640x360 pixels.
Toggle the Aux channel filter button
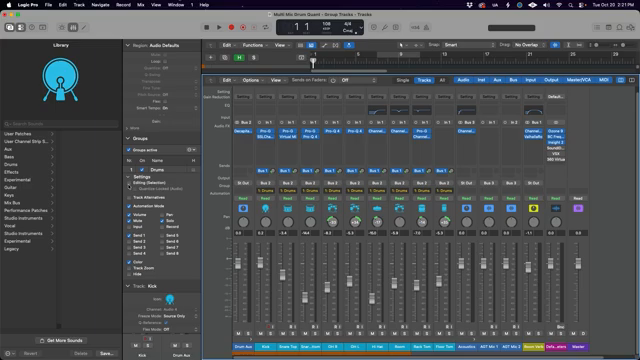(x=497, y=80)
